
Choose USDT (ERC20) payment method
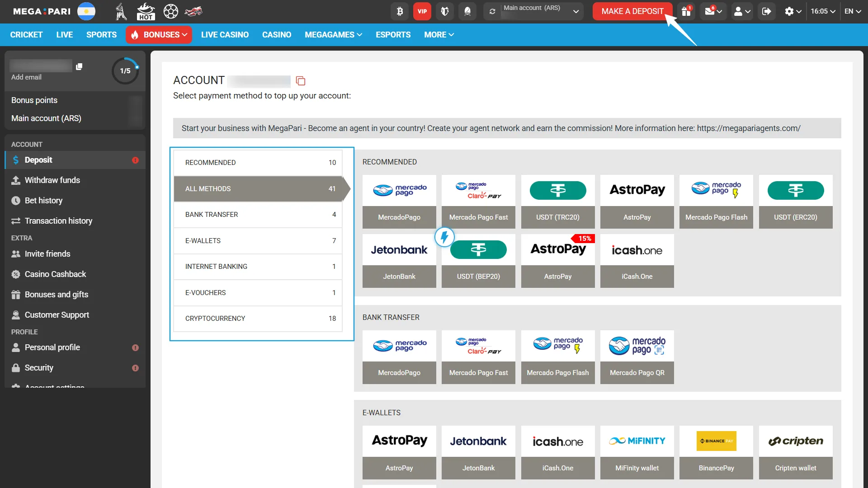pyautogui.click(x=796, y=202)
